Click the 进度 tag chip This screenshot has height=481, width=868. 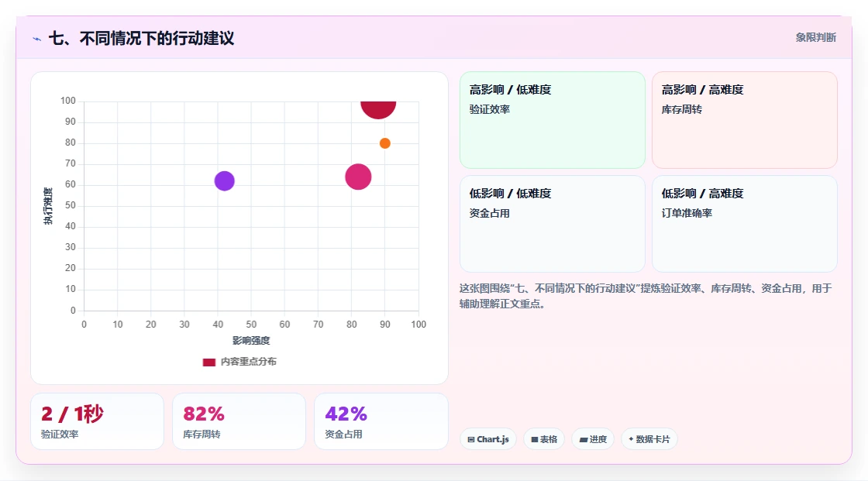click(593, 439)
